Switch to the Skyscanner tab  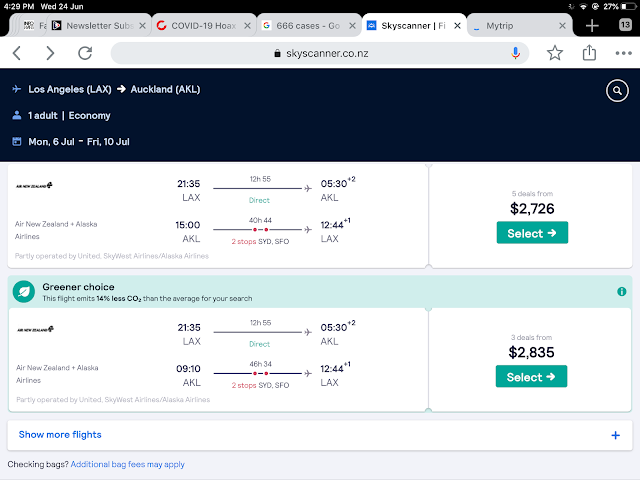point(412,26)
